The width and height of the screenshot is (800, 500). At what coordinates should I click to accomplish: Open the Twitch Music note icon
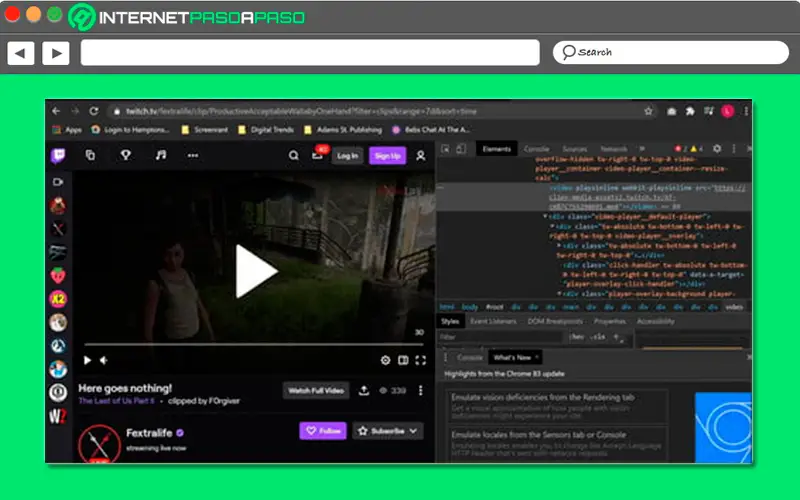[x=161, y=155]
